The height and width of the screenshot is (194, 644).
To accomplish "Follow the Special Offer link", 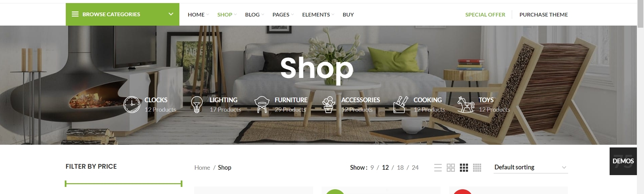I will 485,15.
